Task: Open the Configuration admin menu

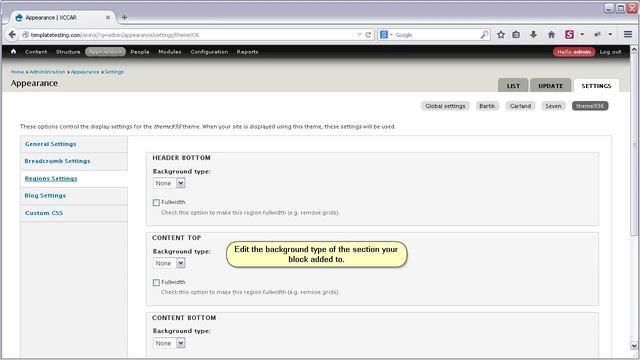Action: [x=209, y=52]
